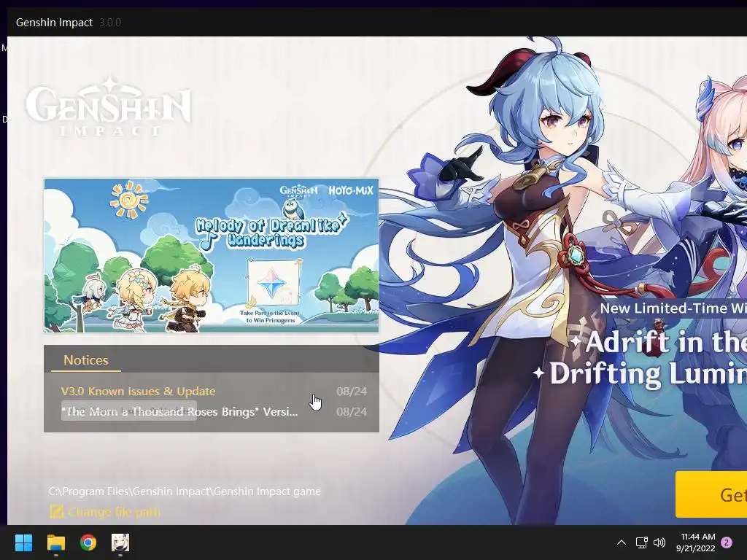Select the Notices tab

[86, 360]
